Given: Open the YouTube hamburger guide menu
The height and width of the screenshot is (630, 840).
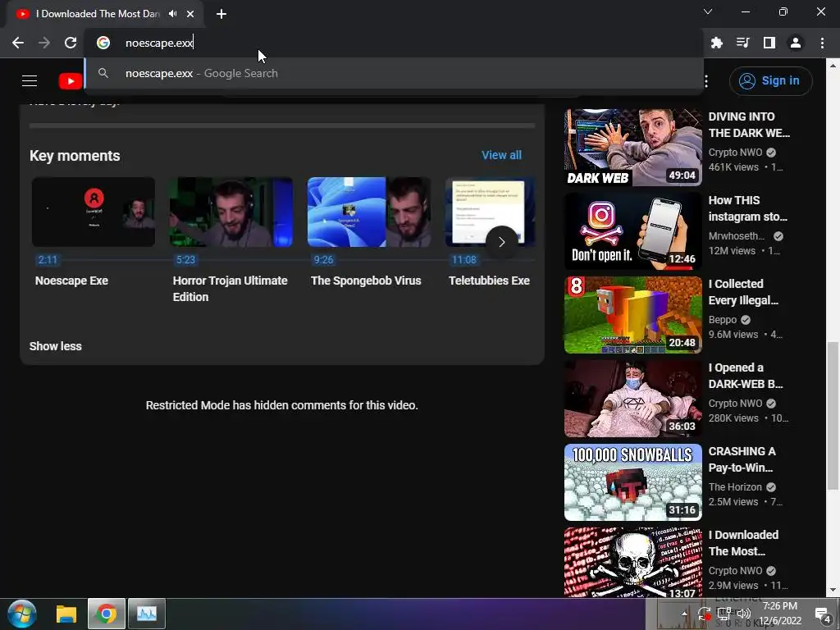Looking at the screenshot, I should (x=30, y=81).
